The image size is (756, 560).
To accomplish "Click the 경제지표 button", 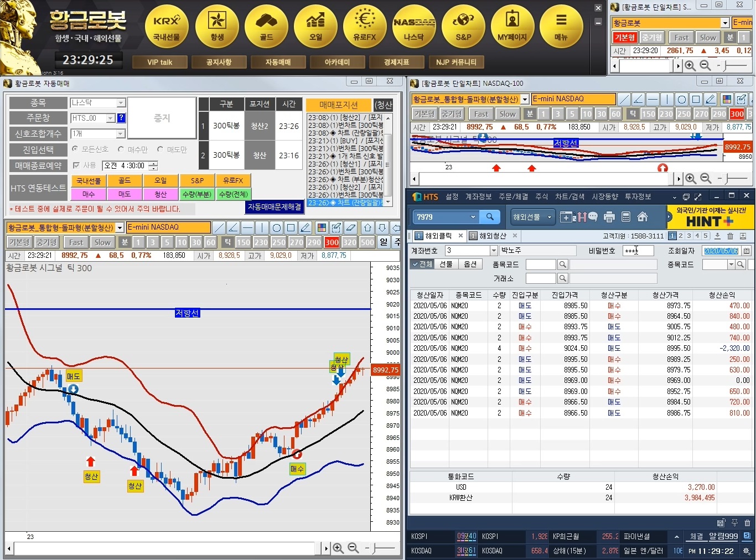I will point(396,62).
